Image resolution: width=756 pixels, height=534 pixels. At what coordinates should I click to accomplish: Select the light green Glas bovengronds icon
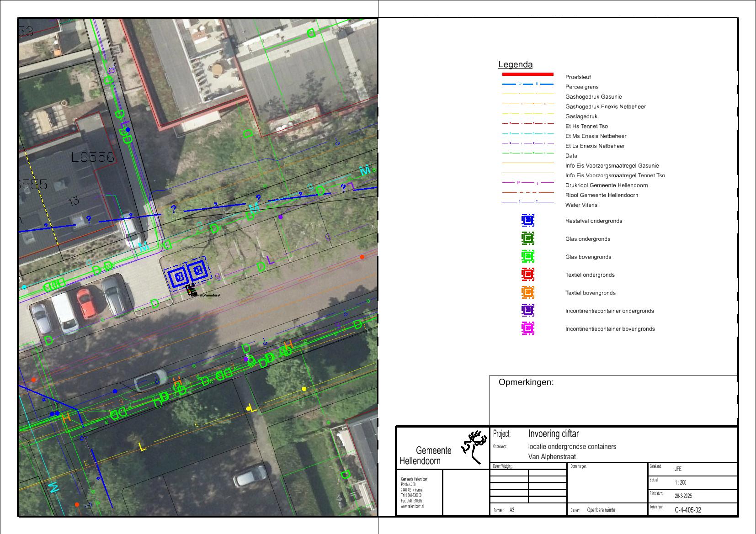[x=528, y=256]
